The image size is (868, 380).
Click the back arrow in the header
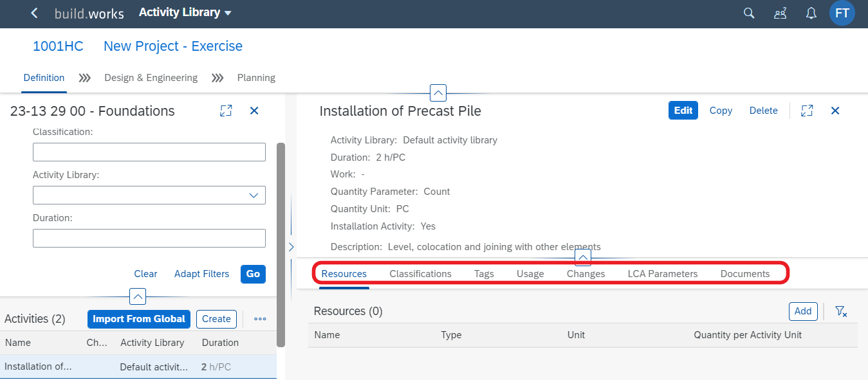coord(34,13)
